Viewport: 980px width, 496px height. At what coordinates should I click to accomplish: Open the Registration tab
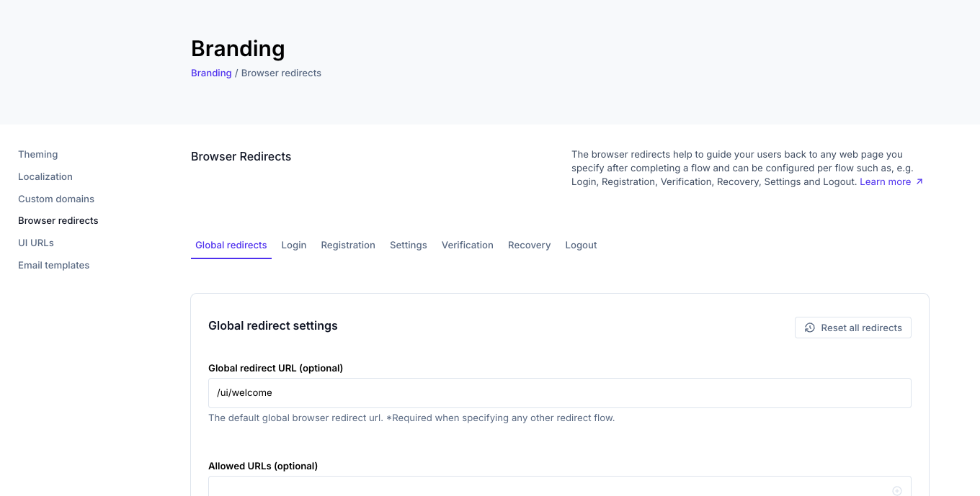348,245
